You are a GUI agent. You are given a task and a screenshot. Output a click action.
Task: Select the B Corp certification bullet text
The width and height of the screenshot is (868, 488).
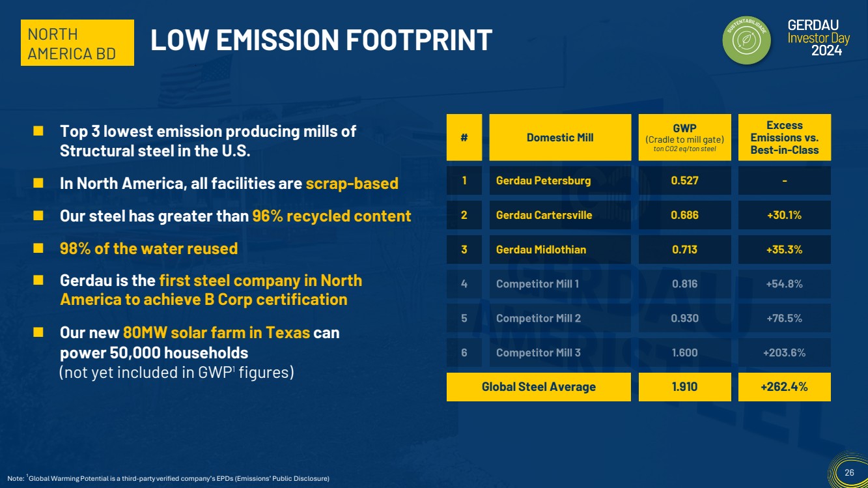point(211,290)
